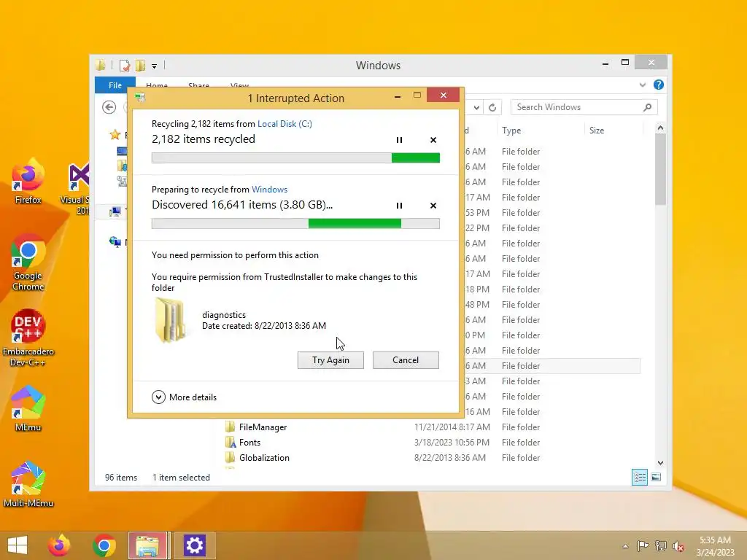Click the muted volume tray icon

tap(678, 546)
